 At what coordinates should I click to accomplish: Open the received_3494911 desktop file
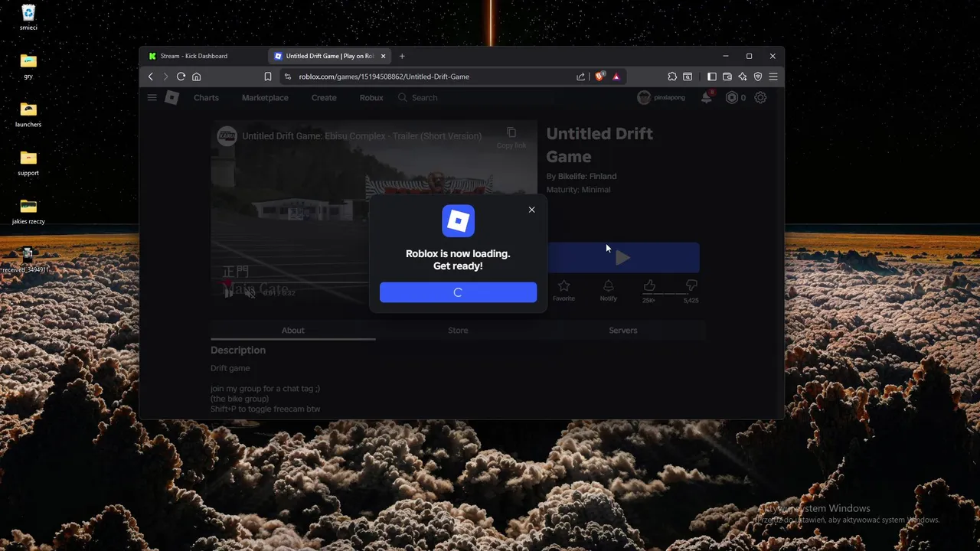click(x=27, y=259)
